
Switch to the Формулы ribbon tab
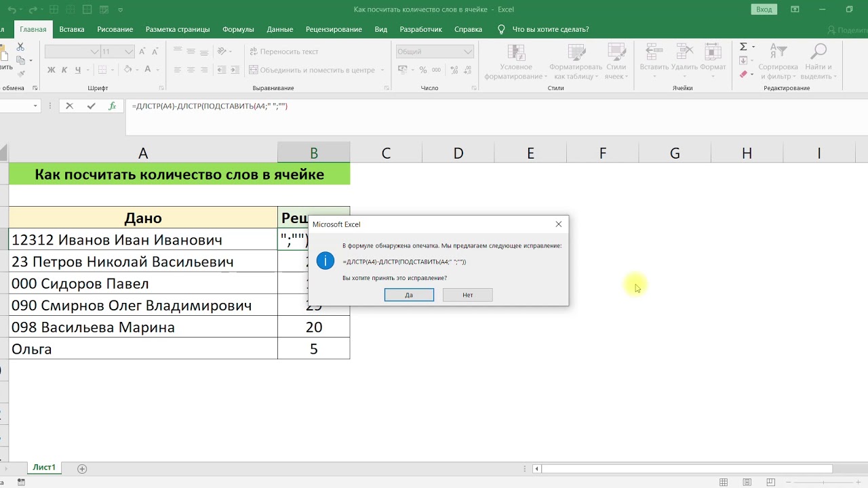click(238, 29)
